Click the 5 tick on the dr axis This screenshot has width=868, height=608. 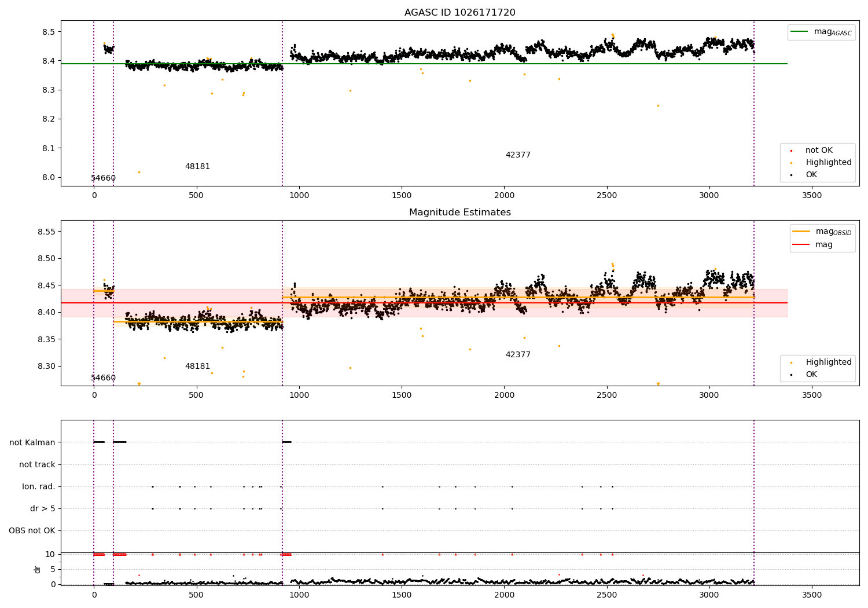pos(53,569)
